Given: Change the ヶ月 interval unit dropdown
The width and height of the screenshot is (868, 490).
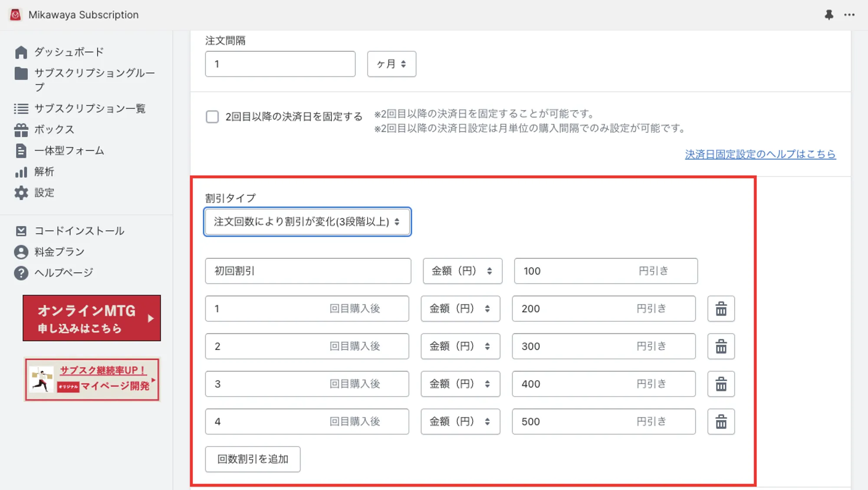Looking at the screenshot, I should [391, 64].
